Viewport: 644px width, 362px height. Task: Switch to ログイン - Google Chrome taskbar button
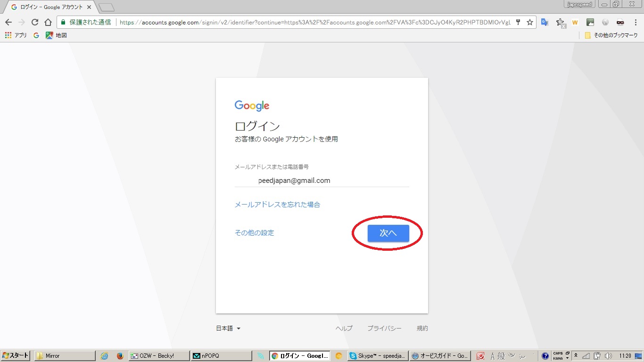299,356
